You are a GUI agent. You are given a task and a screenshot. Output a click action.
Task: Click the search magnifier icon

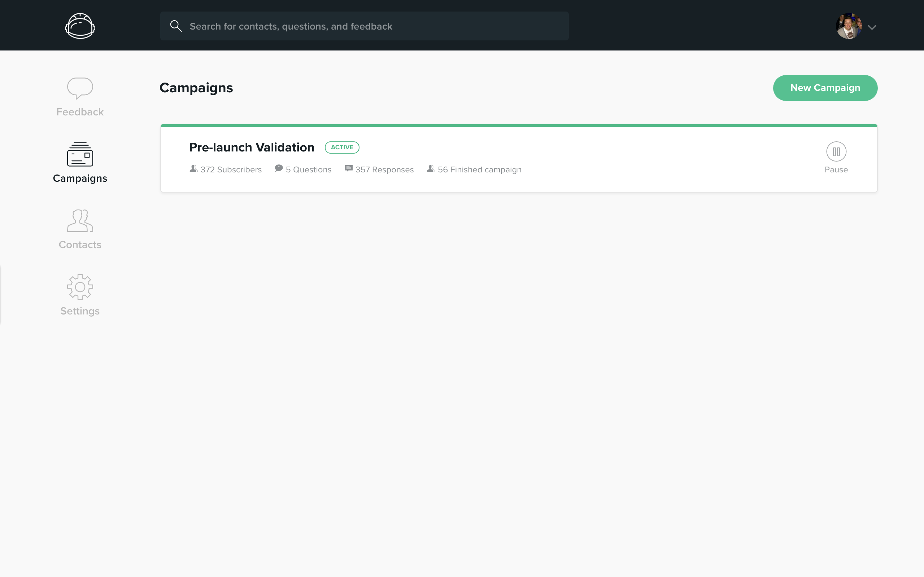click(176, 26)
